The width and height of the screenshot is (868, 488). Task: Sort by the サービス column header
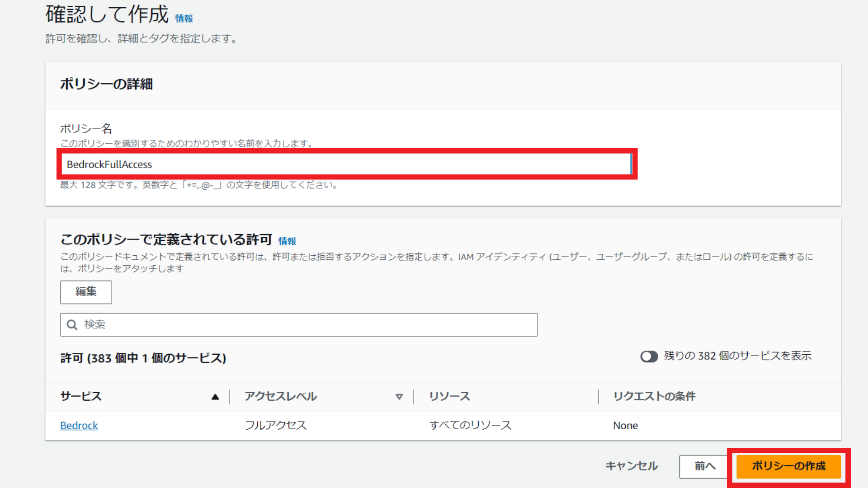(x=80, y=397)
